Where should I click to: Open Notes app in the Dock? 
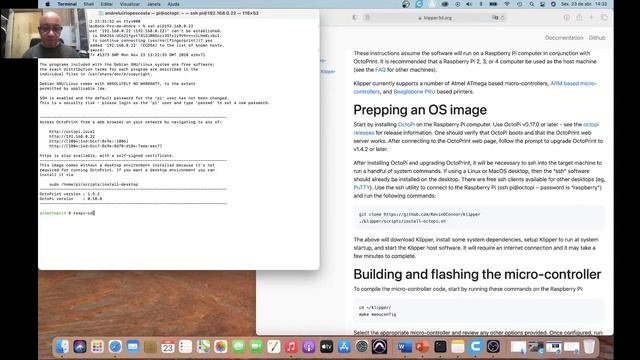[458, 347]
